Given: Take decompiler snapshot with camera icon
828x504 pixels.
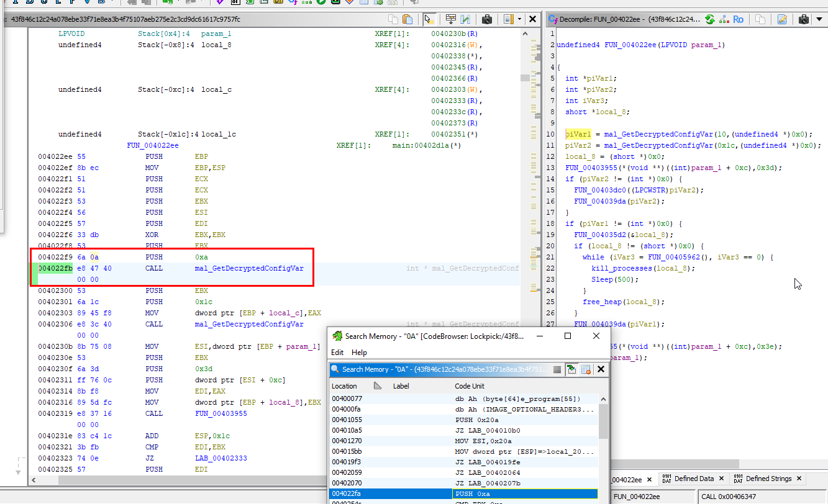Looking at the screenshot, I should [x=803, y=19].
